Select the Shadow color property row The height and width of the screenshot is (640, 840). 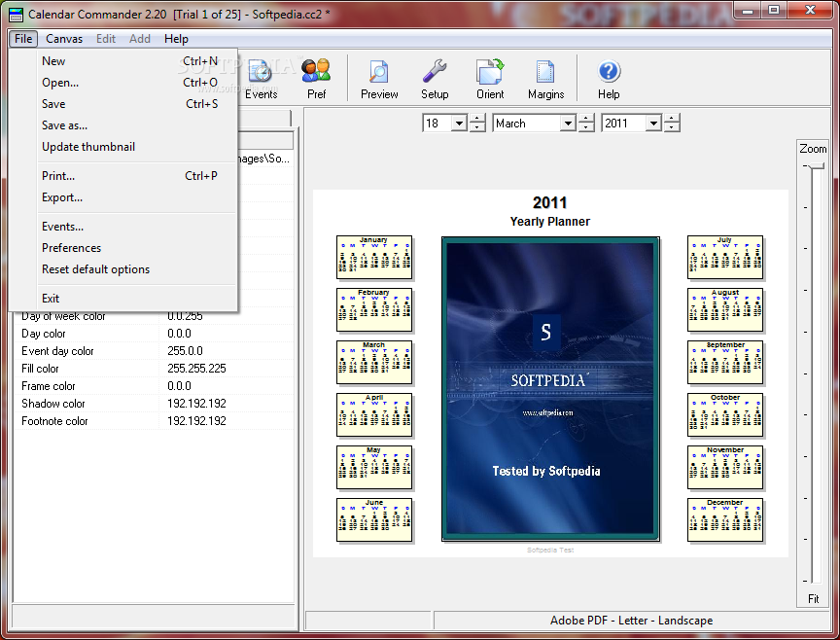tap(154, 404)
